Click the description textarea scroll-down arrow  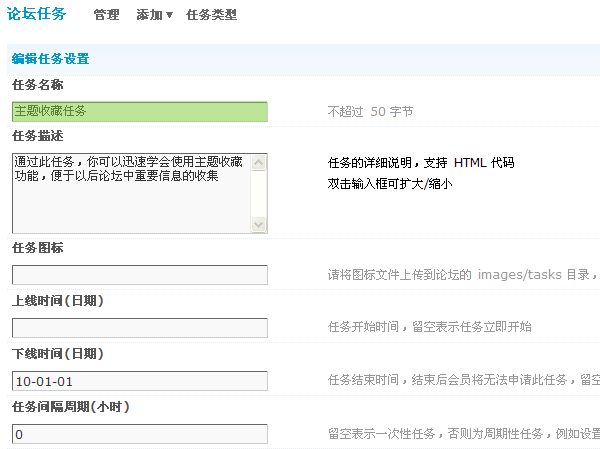[x=259, y=225]
